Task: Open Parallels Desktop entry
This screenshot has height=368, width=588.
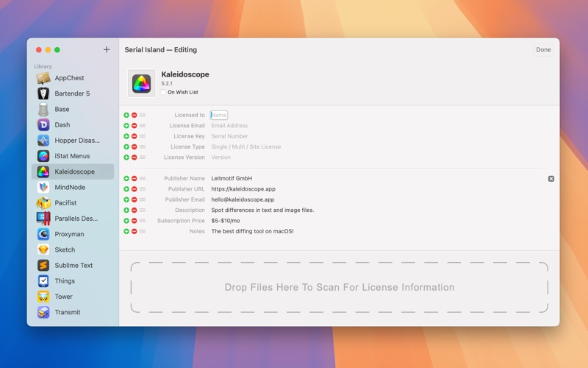Action: coord(73,219)
